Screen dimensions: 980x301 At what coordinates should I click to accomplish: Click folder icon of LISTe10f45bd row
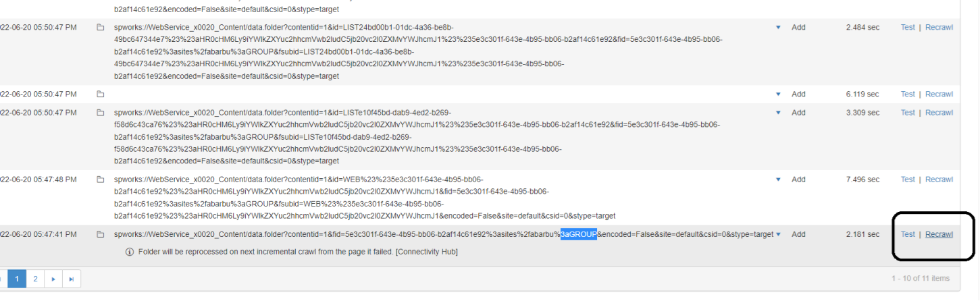100,113
